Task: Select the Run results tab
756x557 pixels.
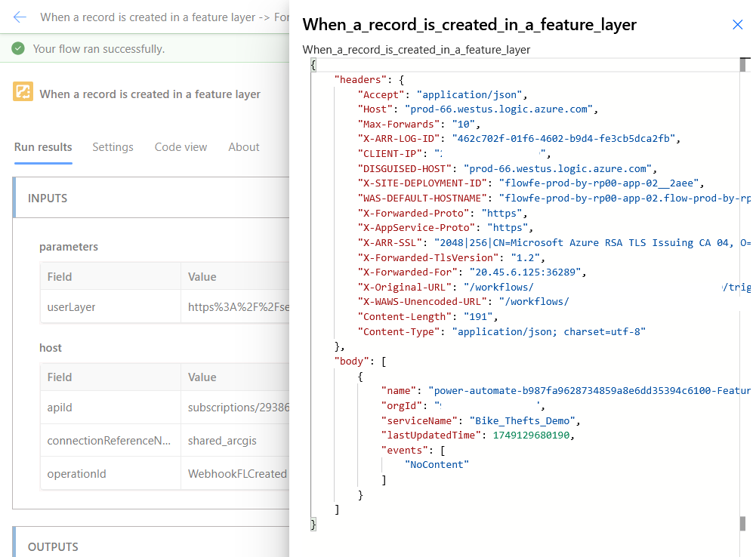Action: pyautogui.click(x=43, y=147)
